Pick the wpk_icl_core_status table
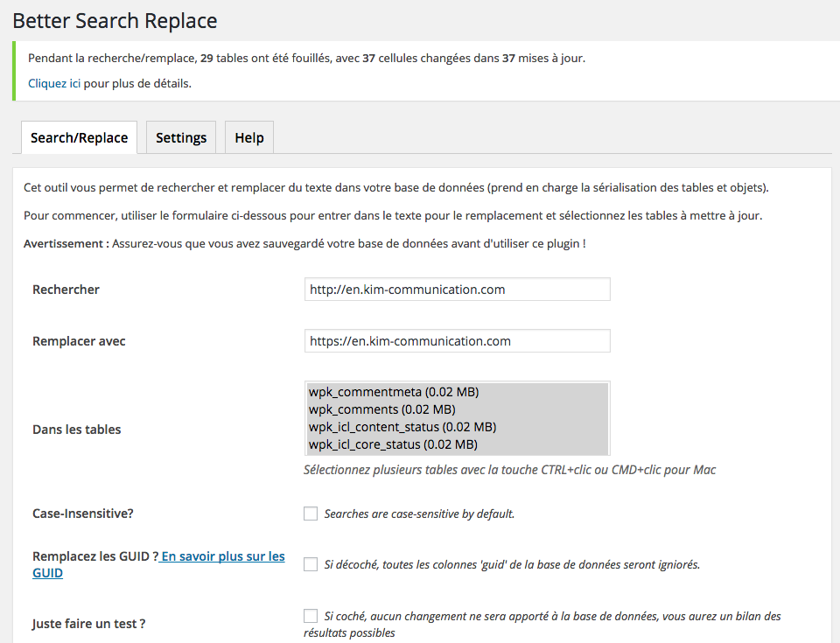 [393, 444]
